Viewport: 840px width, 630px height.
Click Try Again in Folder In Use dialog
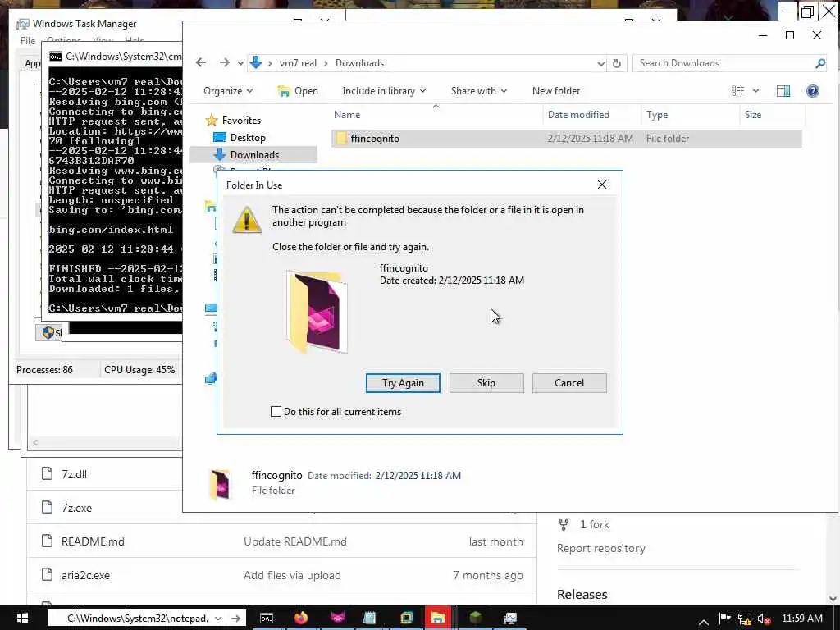[403, 383]
